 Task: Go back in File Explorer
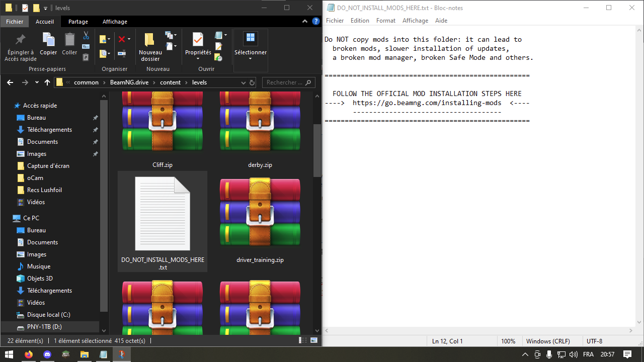click(x=10, y=82)
